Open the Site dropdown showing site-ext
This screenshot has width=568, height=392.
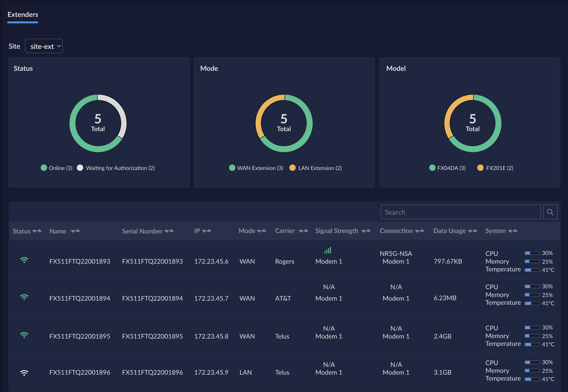44,46
